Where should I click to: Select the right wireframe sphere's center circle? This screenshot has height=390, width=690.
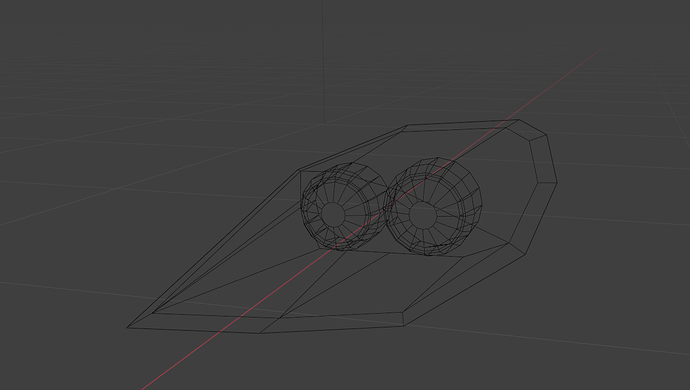(423, 216)
